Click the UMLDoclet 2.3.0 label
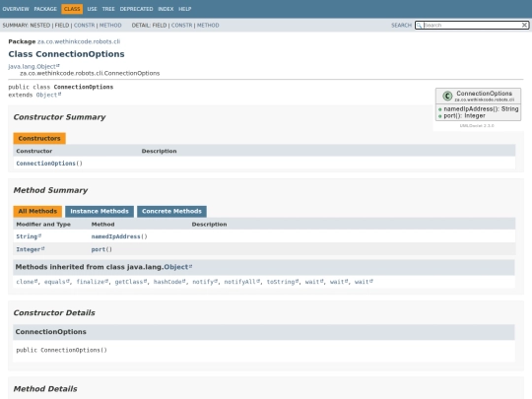This screenshot has height=399, width=532. [477, 125]
